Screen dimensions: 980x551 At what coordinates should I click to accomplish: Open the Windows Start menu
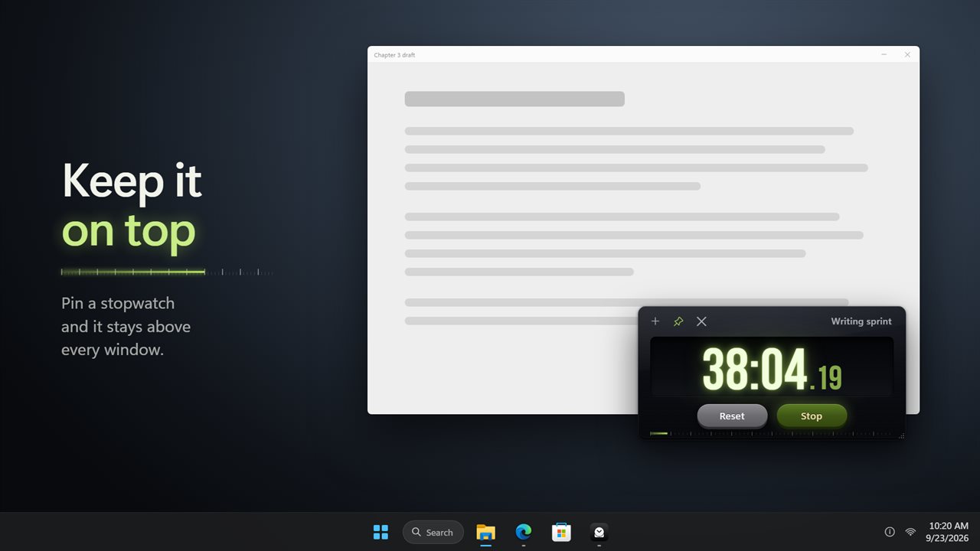[381, 532]
